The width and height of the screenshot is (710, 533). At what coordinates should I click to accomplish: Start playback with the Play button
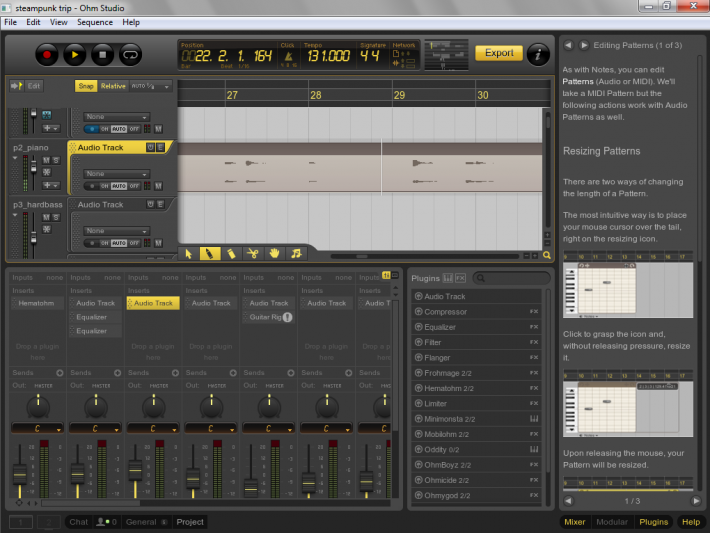(75, 55)
